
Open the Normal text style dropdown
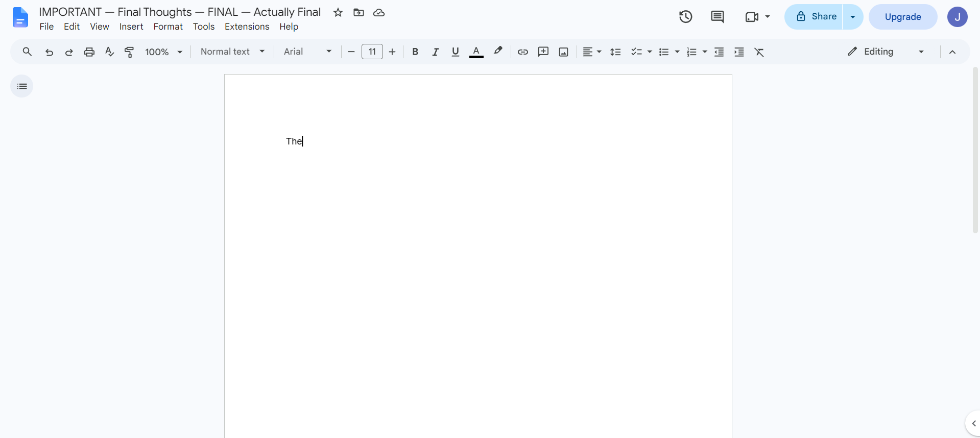[x=233, y=52]
